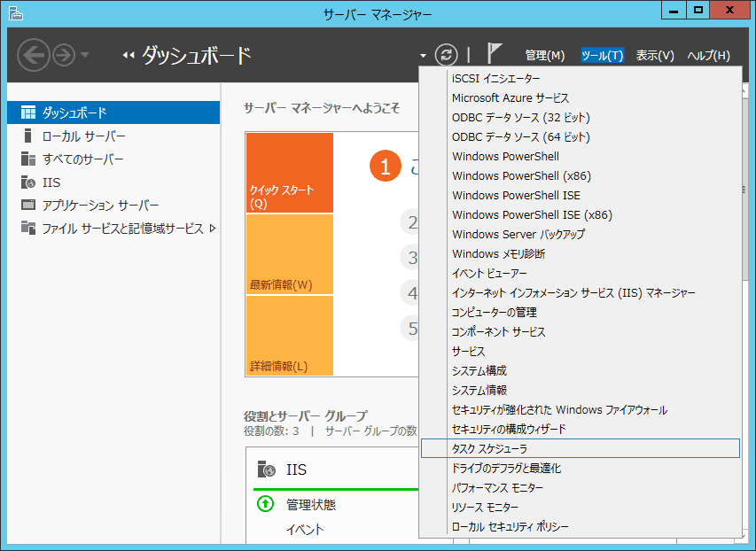Open パフォーマンス モニター menu entry

(581, 488)
